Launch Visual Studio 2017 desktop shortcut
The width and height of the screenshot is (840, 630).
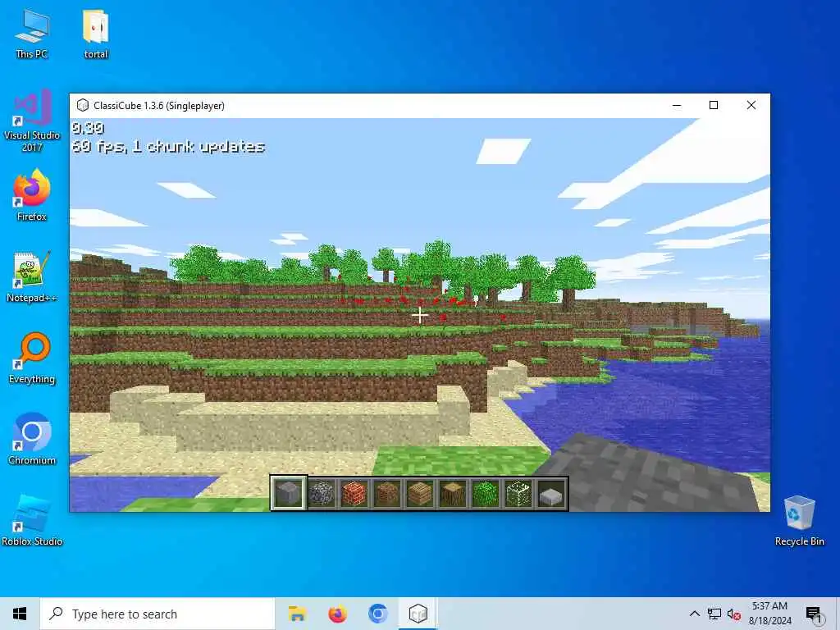tap(32, 121)
